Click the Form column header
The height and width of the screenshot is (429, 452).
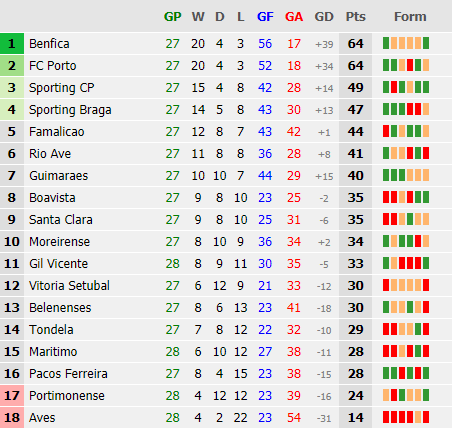tap(410, 16)
